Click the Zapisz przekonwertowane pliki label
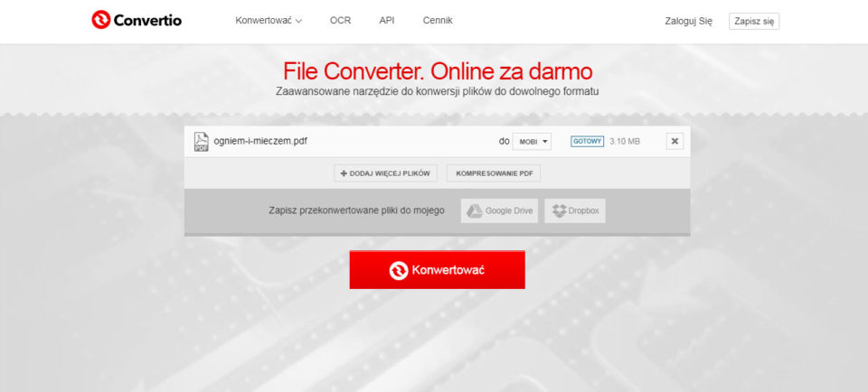Image resolution: width=868 pixels, height=392 pixels. [x=356, y=210]
